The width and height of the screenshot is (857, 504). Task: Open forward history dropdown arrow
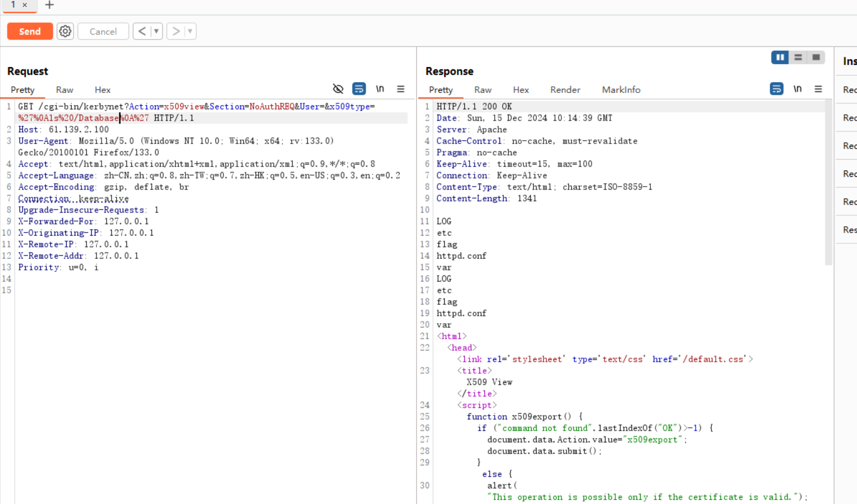(190, 31)
